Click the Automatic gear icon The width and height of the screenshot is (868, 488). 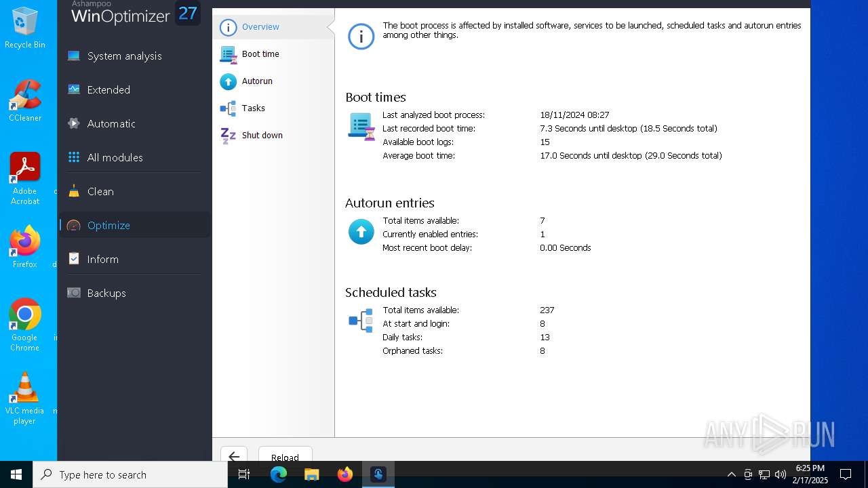74,123
